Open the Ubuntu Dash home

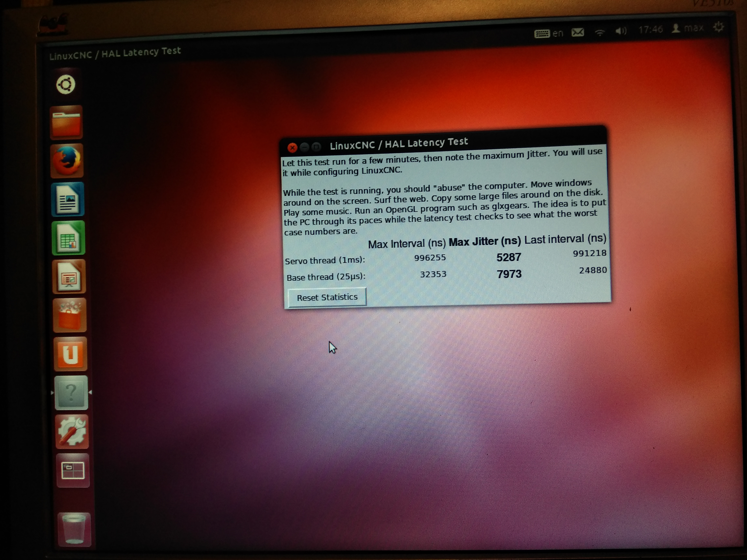point(66,84)
